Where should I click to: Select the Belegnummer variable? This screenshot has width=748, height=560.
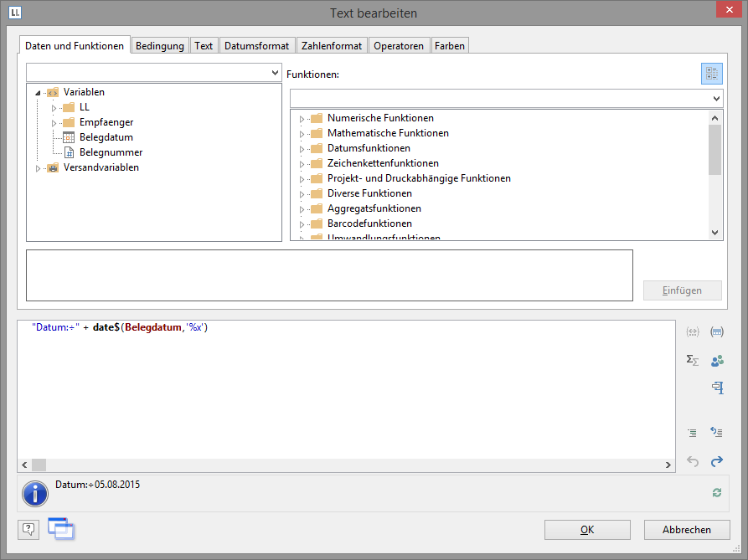click(111, 152)
